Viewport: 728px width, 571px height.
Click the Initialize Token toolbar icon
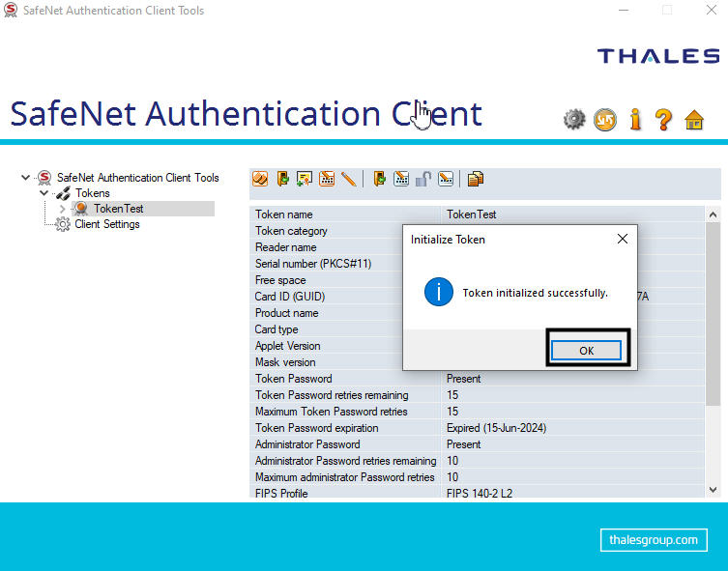pos(260,179)
